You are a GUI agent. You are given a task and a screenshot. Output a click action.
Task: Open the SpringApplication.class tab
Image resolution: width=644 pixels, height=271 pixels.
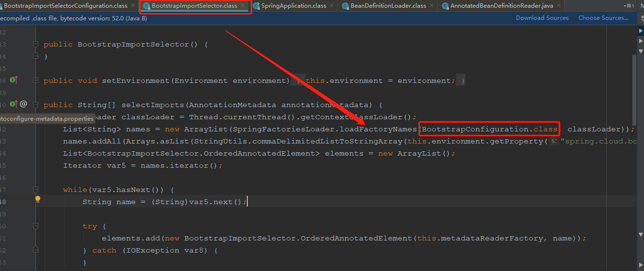point(294,6)
